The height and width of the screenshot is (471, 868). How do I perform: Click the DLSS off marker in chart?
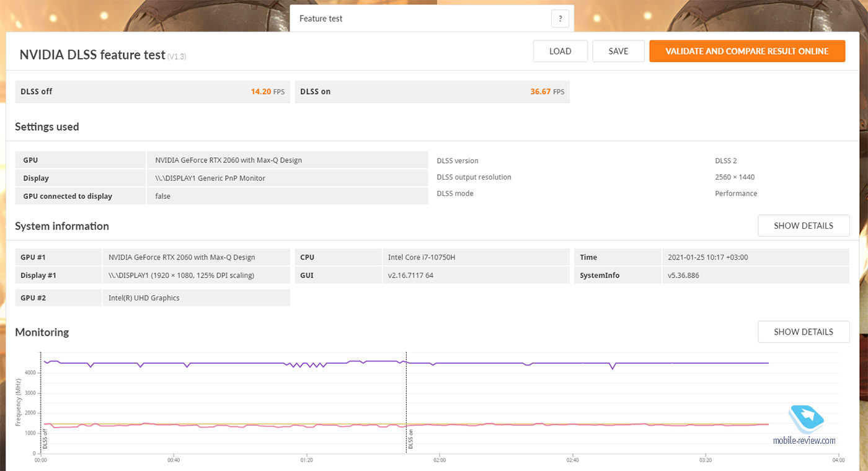tap(45, 440)
